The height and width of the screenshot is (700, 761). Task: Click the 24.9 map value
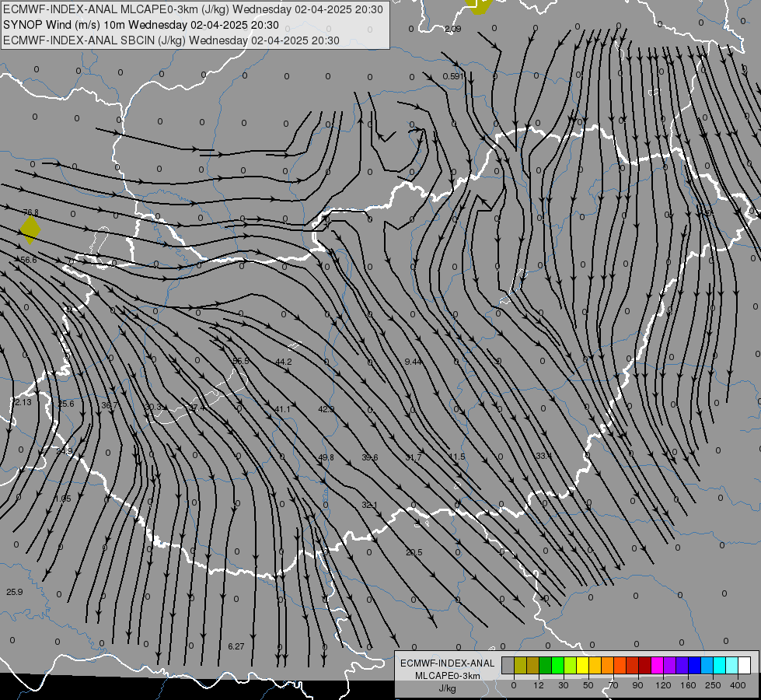coord(64,451)
